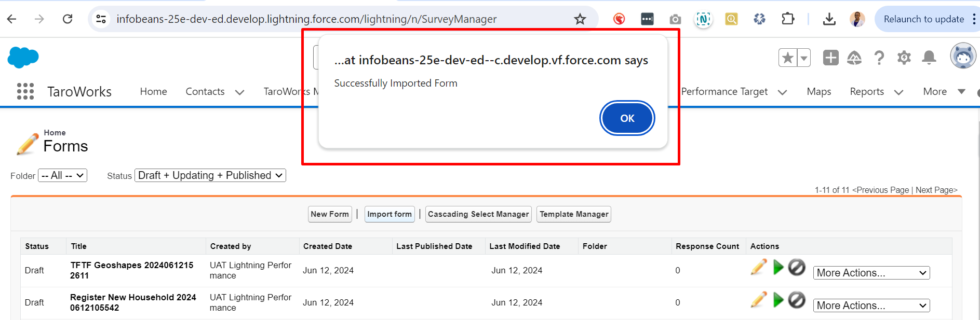This screenshot has height=320, width=980.
Task: Click the Global Actions plus icon
Action: click(x=830, y=58)
